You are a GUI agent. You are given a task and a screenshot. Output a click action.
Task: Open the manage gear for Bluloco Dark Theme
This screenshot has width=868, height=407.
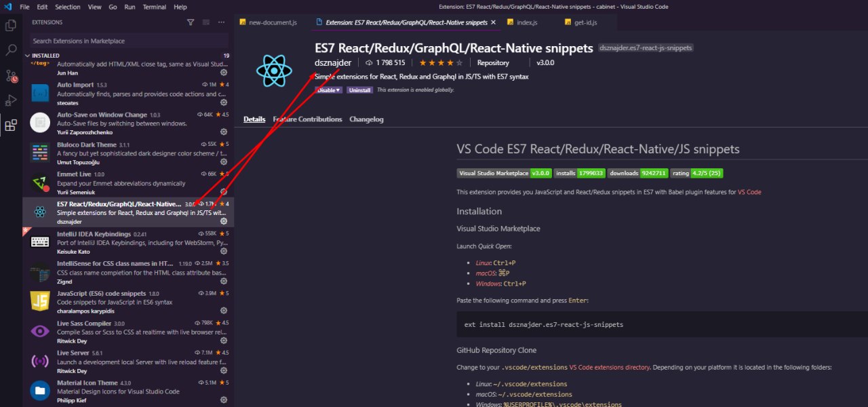(x=224, y=163)
